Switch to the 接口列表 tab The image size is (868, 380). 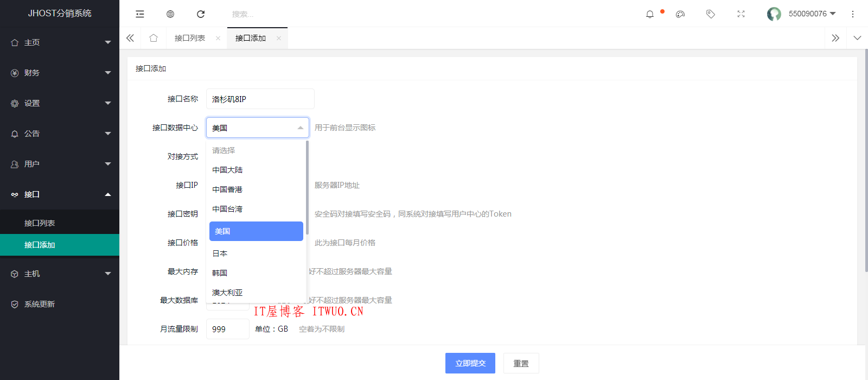pyautogui.click(x=190, y=38)
